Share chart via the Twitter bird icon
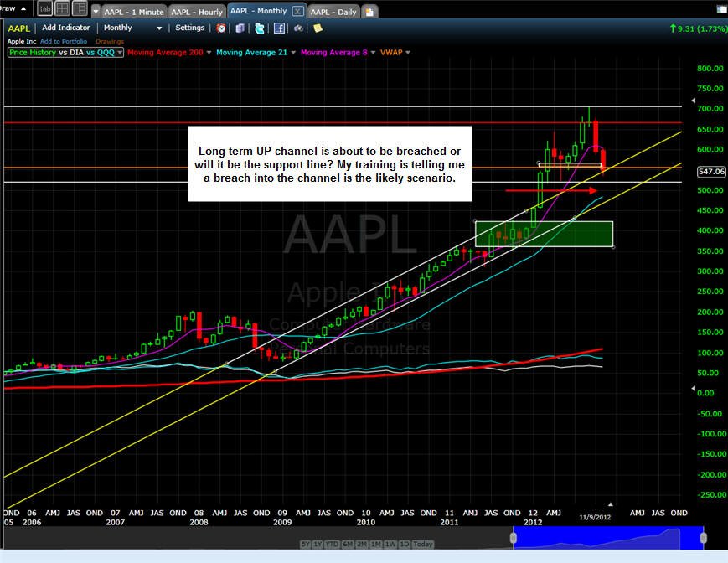Image resolution: width=728 pixels, height=563 pixels. coord(260,28)
